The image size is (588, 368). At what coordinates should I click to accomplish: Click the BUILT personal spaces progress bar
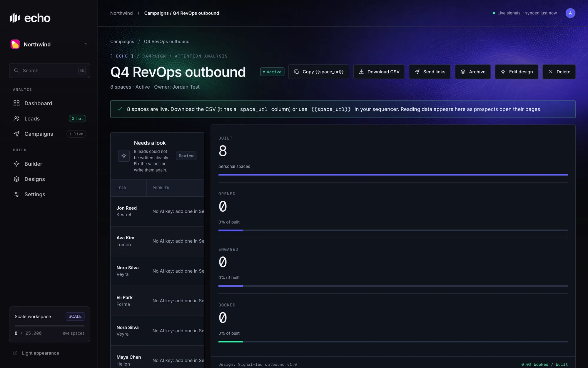click(393, 175)
